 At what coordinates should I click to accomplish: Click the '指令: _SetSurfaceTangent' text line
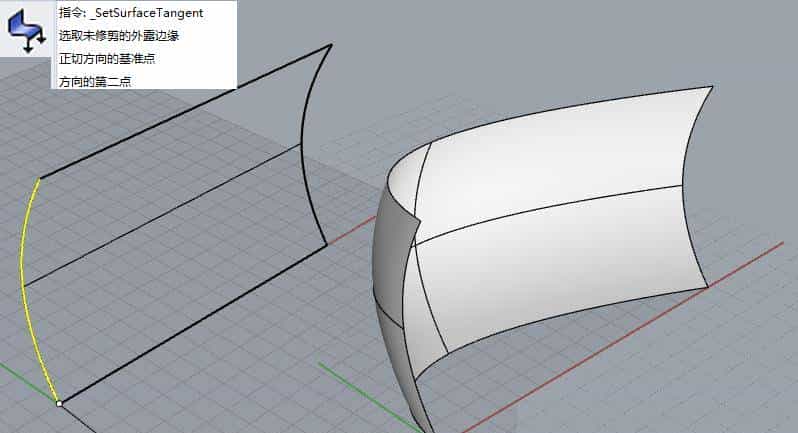pyautogui.click(x=131, y=13)
